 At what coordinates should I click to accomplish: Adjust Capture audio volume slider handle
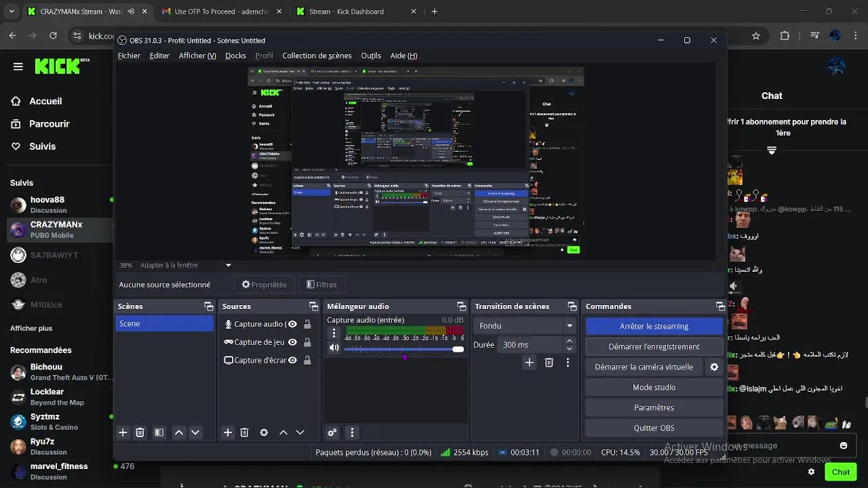point(458,349)
